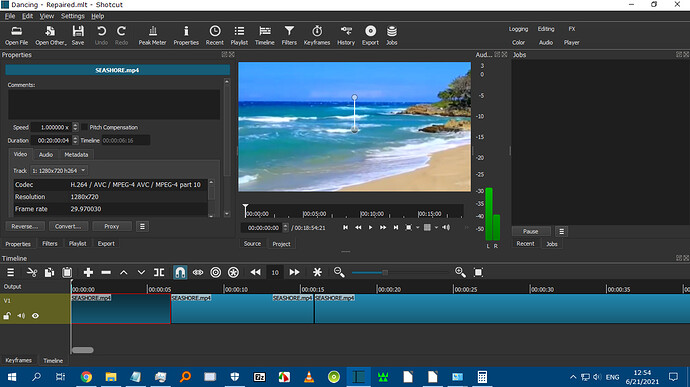690x387 pixels.
Task: Mute the V1 track audio
Action: tap(21, 316)
